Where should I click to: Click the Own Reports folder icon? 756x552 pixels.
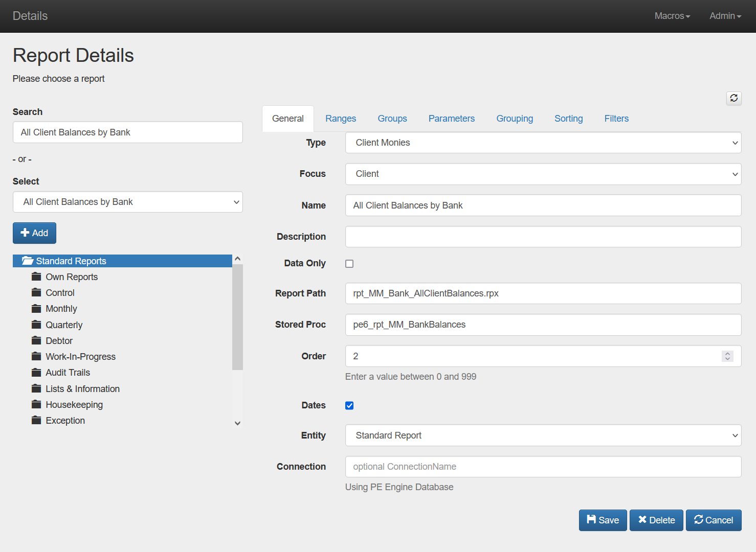[36, 277]
